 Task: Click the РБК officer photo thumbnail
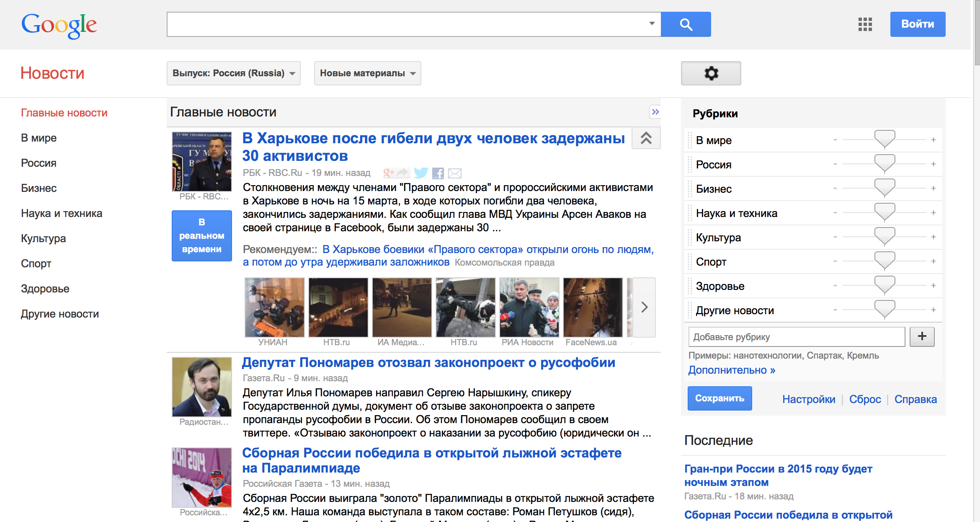(x=201, y=161)
